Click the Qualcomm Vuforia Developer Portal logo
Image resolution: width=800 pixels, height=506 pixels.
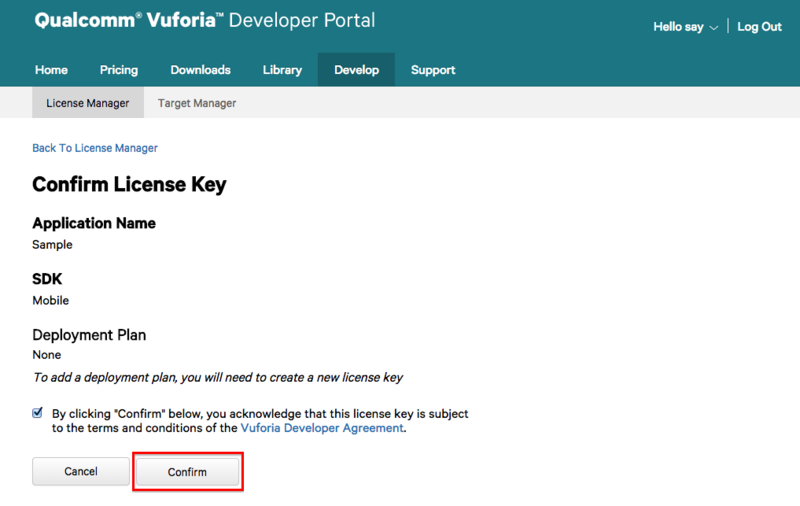click(205, 20)
